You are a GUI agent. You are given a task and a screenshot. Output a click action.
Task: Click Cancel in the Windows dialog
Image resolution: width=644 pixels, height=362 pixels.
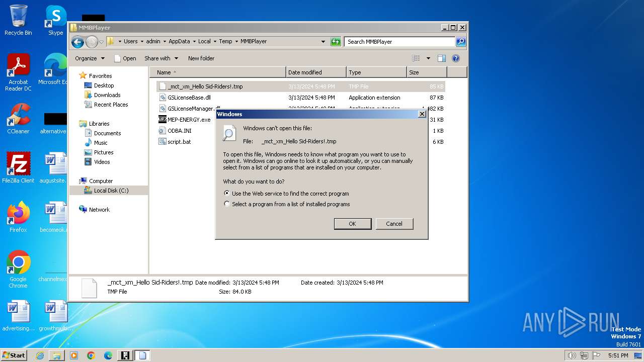pyautogui.click(x=394, y=224)
